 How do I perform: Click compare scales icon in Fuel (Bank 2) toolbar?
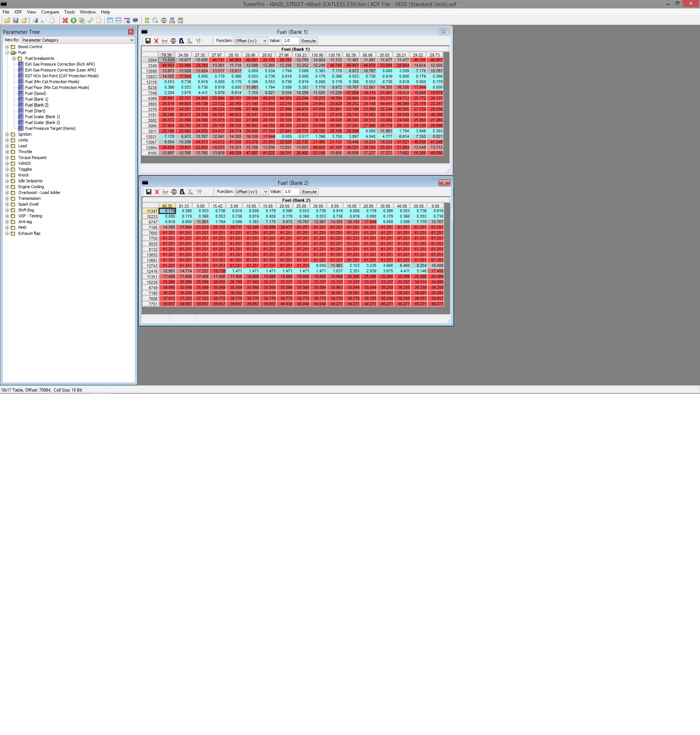(x=174, y=192)
